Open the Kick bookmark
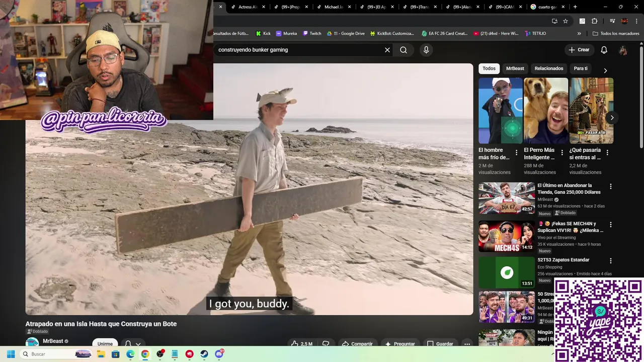Viewport: 644px width, 362px height. pyautogui.click(x=263, y=34)
